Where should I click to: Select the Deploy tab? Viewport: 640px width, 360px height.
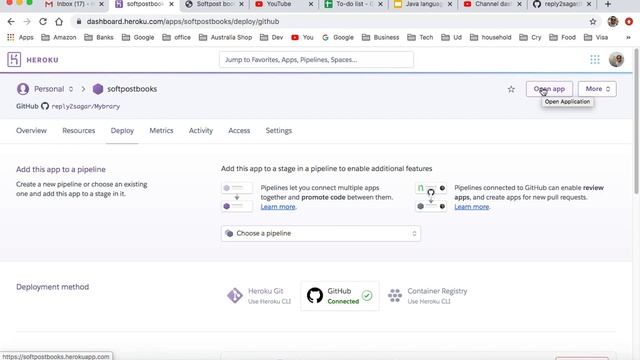[122, 131]
